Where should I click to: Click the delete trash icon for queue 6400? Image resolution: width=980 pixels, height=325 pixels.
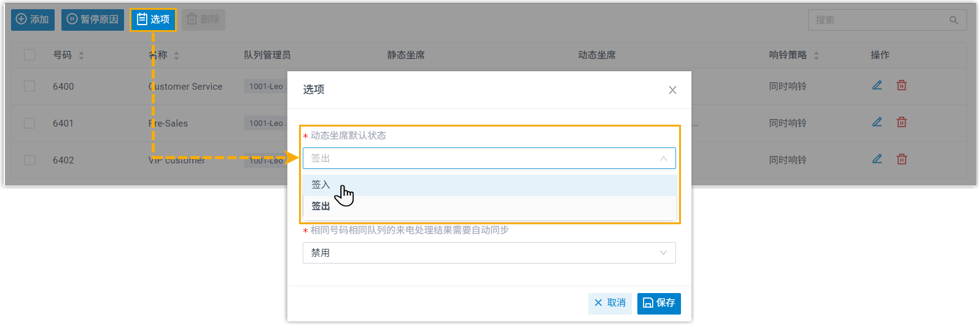click(901, 85)
